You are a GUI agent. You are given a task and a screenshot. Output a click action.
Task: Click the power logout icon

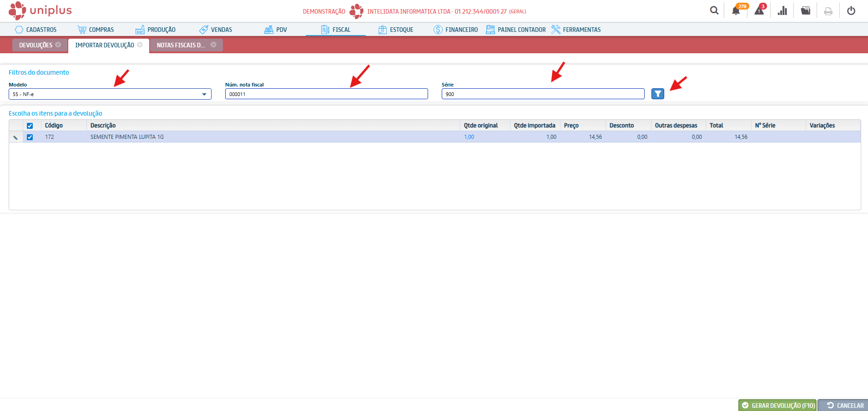click(851, 10)
